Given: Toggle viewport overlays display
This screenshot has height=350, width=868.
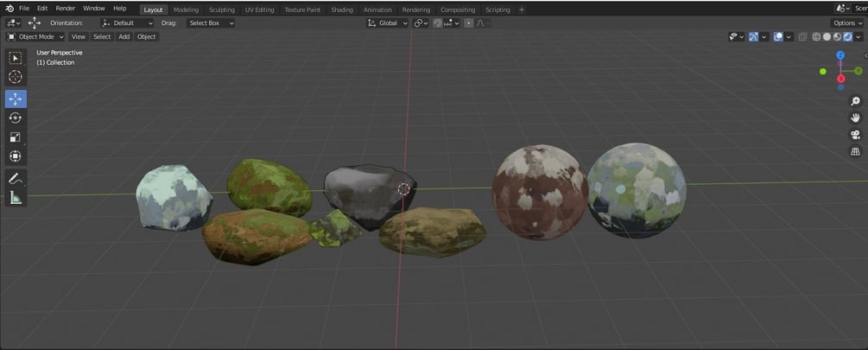Looking at the screenshot, I should [778, 37].
